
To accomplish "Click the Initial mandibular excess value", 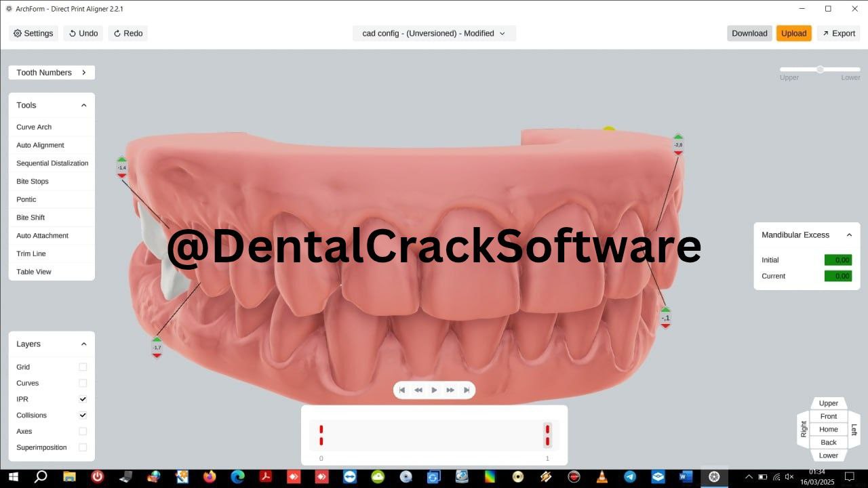I will (x=838, y=260).
